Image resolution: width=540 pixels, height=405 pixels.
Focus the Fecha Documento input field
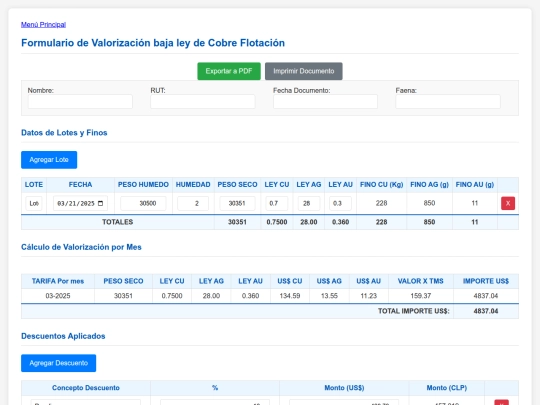[325, 102]
